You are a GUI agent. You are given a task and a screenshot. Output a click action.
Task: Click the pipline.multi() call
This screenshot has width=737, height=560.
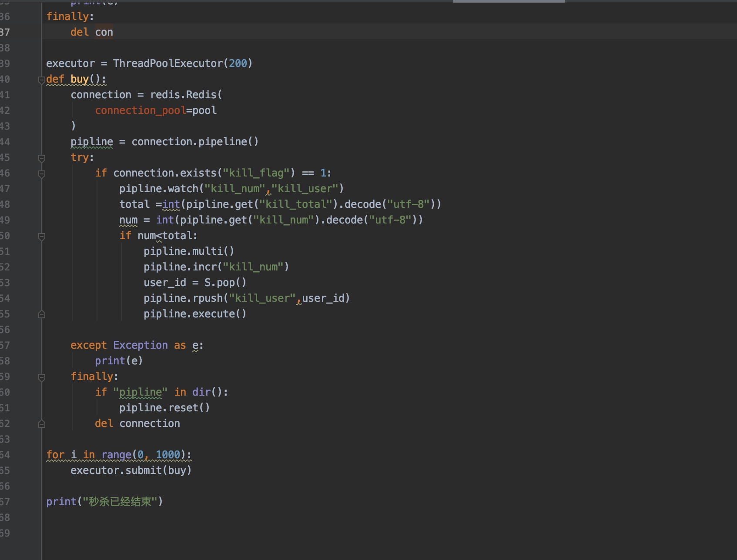[x=189, y=251]
